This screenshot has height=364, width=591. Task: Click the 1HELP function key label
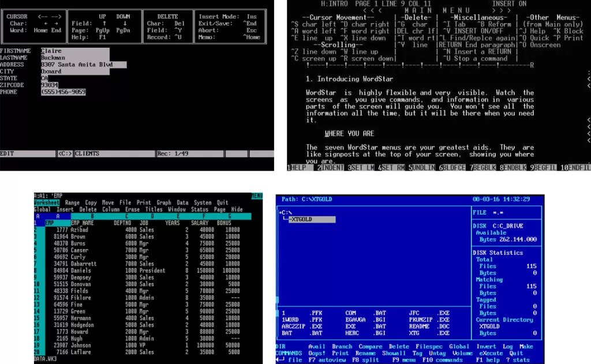(300, 168)
